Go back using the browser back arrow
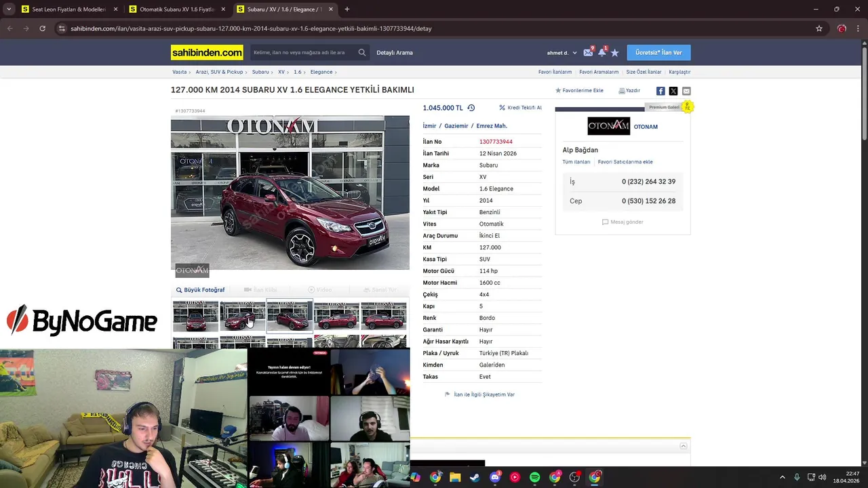This screenshot has height=488, width=868. [9, 28]
